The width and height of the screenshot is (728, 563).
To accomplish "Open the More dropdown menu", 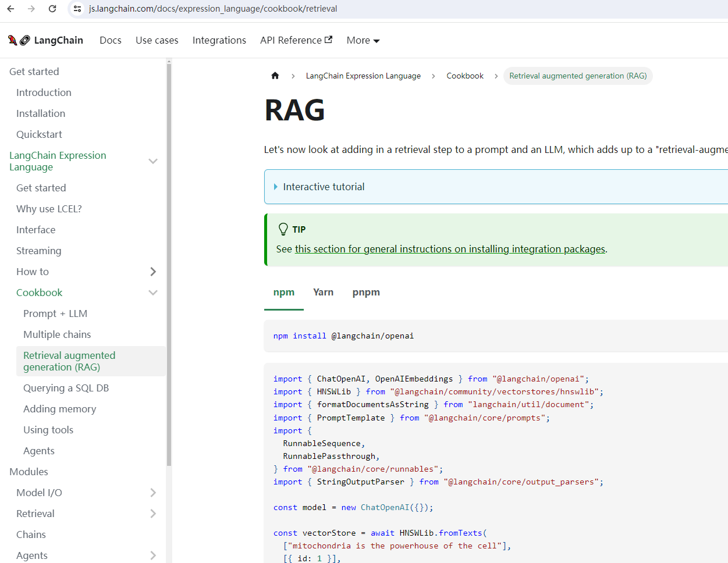I will 363,40.
